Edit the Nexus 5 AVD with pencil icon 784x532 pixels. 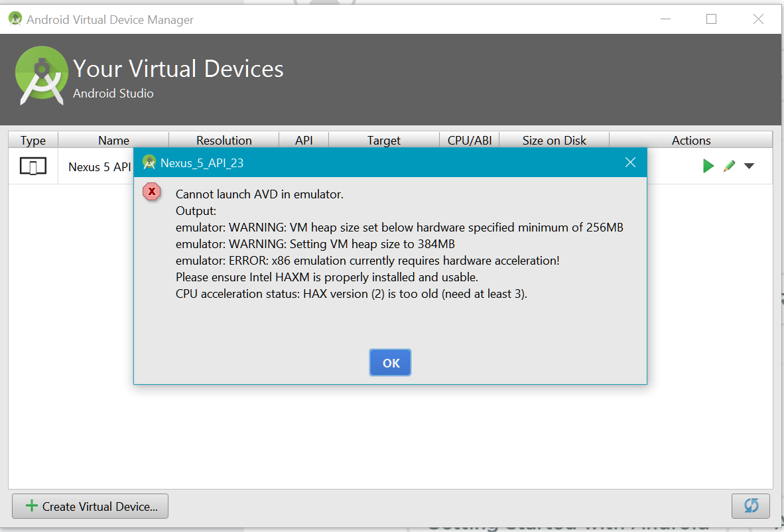tap(730, 166)
